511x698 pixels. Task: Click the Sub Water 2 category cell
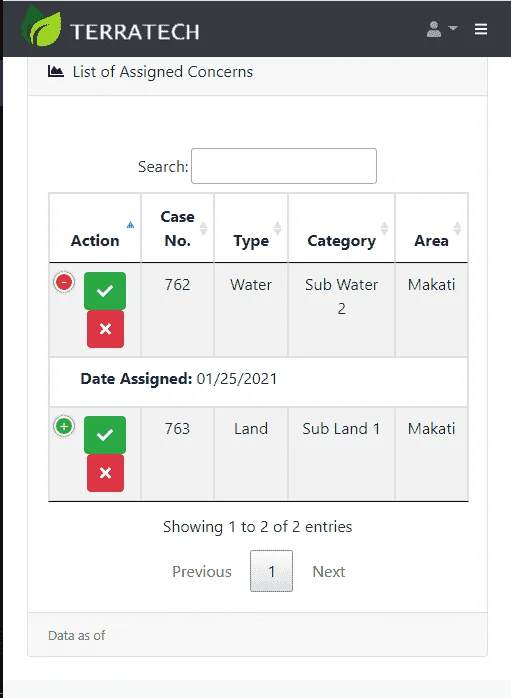(x=341, y=309)
